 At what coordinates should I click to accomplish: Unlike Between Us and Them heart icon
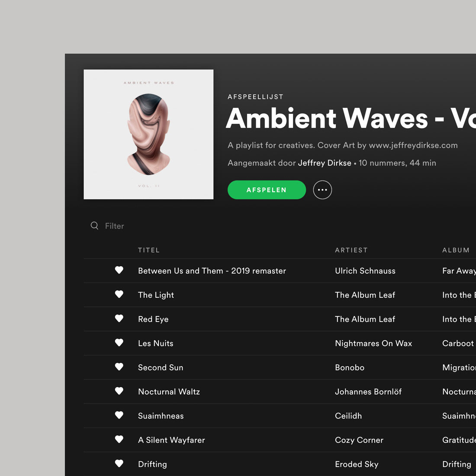pos(119,270)
